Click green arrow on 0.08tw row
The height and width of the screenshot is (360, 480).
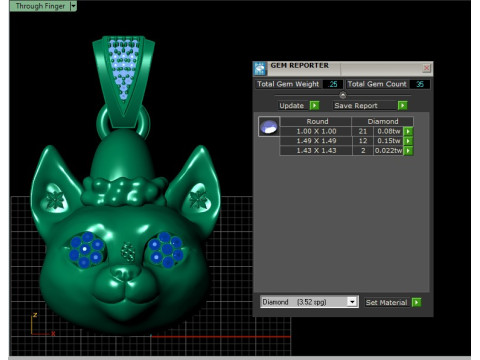tap(408, 131)
